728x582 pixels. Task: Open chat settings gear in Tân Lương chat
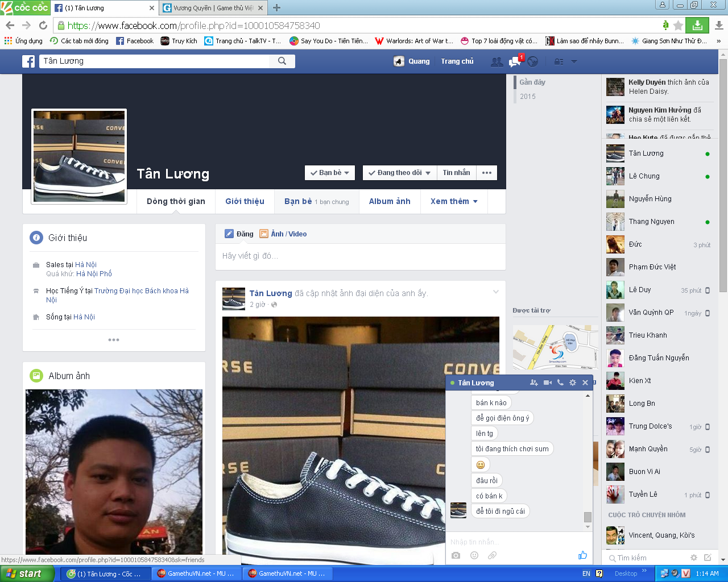(x=573, y=383)
